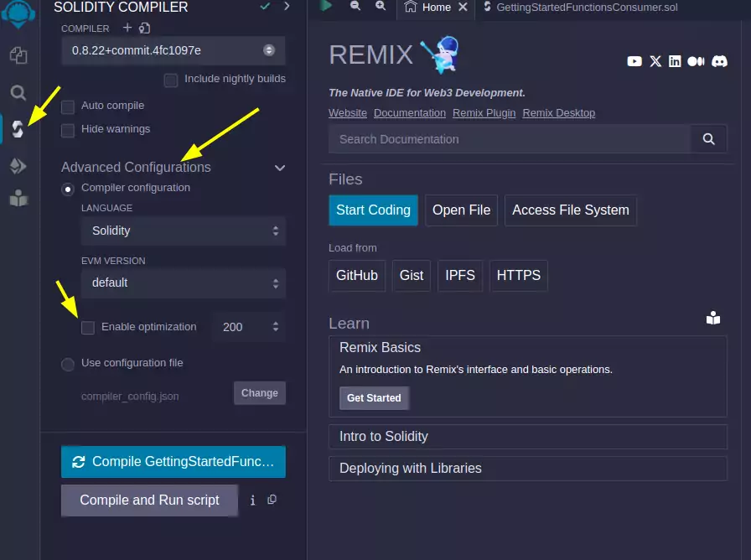Click Compile and Run script button
The image size is (751, 560).
tap(149, 500)
